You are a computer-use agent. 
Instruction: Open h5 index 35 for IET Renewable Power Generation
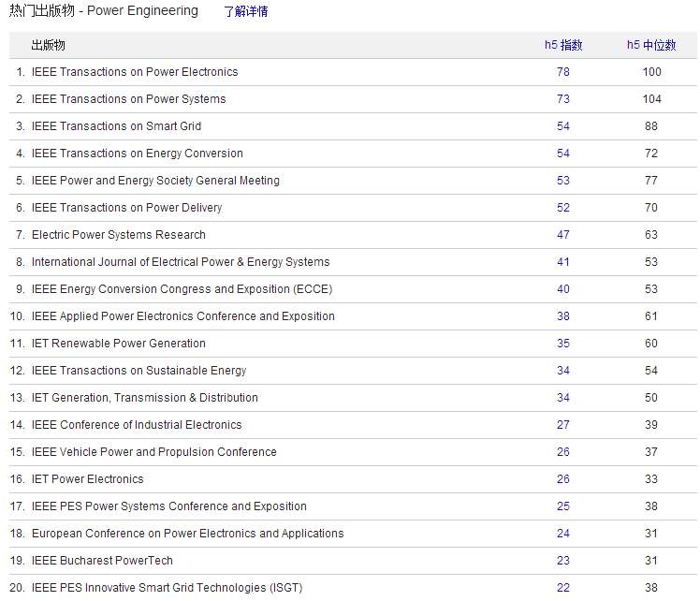(x=563, y=344)
